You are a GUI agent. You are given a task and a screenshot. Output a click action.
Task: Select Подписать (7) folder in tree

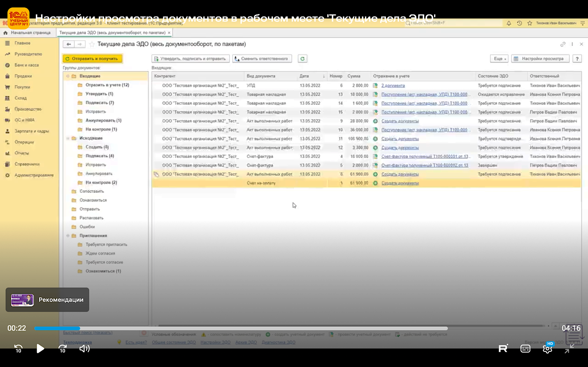pos(100,103)
